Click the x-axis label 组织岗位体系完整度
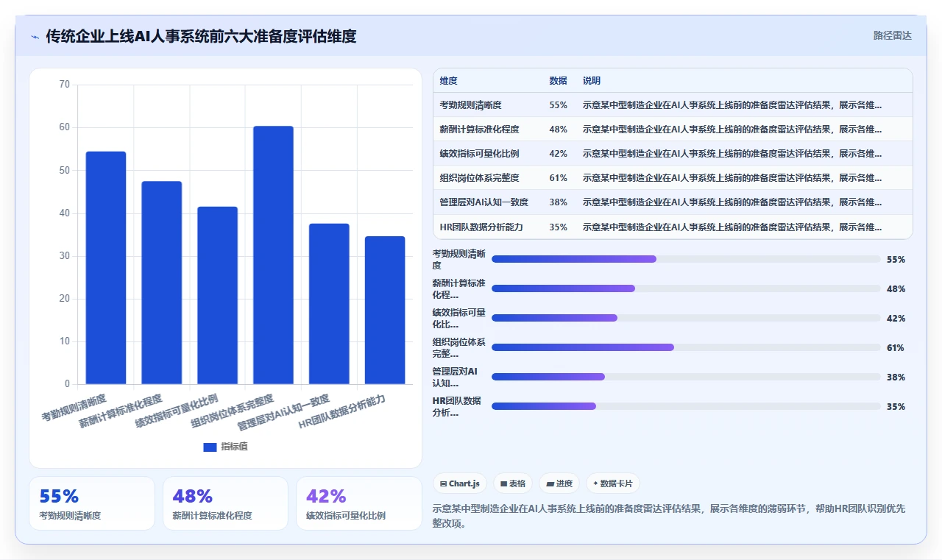942x560 pixels. (233, 411)
